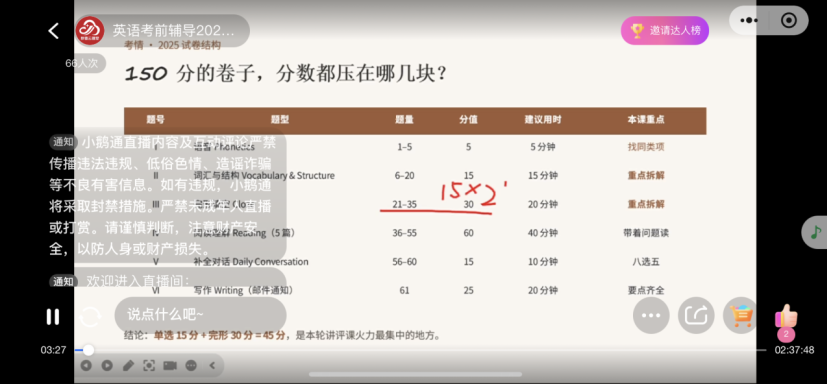Click the 补全对话 Daily Conversation row label
Screen dimensions: 827x384
[251, 262]
